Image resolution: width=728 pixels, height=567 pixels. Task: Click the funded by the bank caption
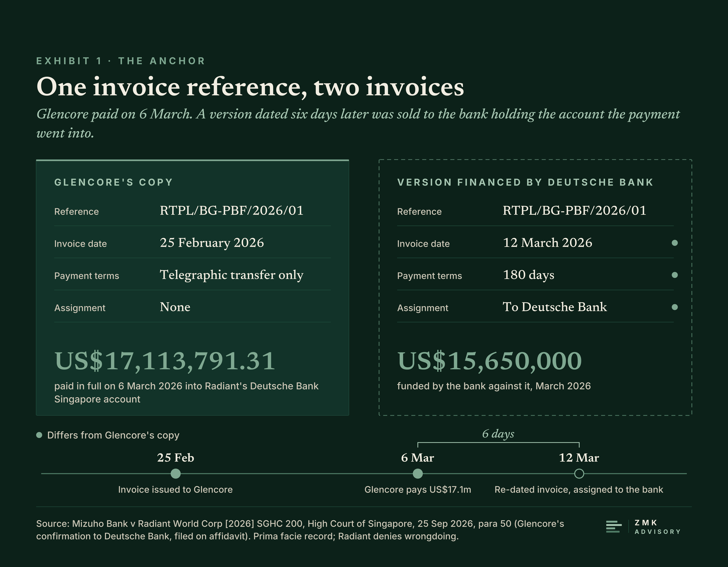[x=494, y=386]
